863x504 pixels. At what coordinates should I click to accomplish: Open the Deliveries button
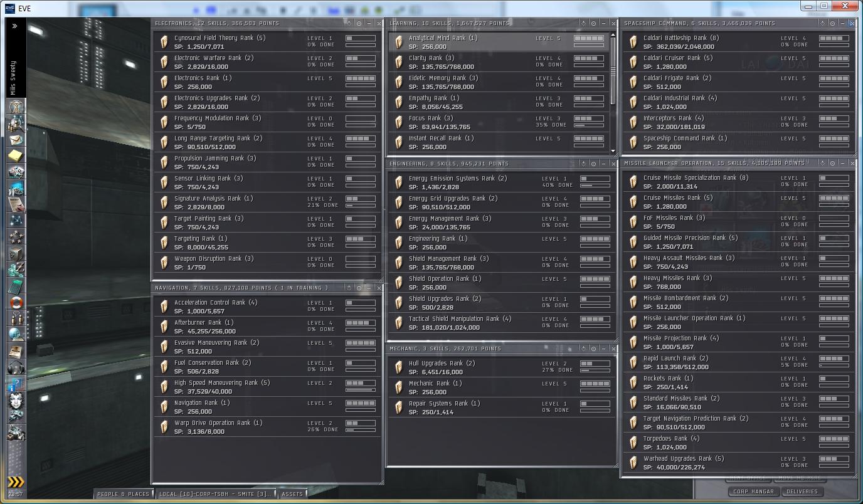click(x=802, y=491)
